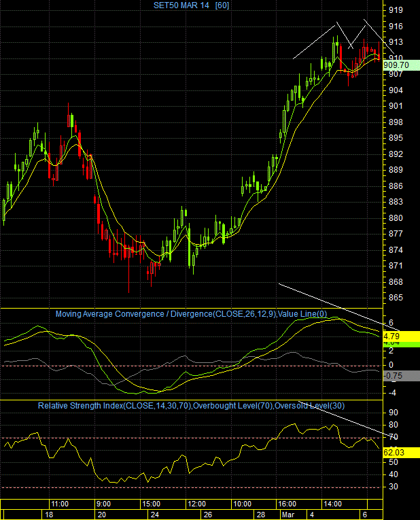Image resolution: width=420 pixels, height=520 pixels.
Task: Click the 865 price axis label
Action: click(x=396, y=298)
